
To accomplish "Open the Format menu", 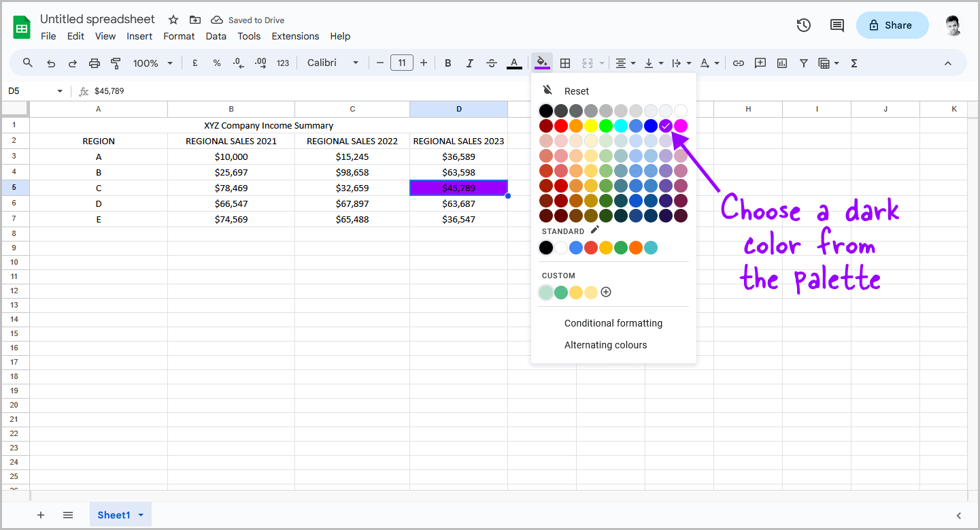I will pyautogui.click(x=179, y=36).
